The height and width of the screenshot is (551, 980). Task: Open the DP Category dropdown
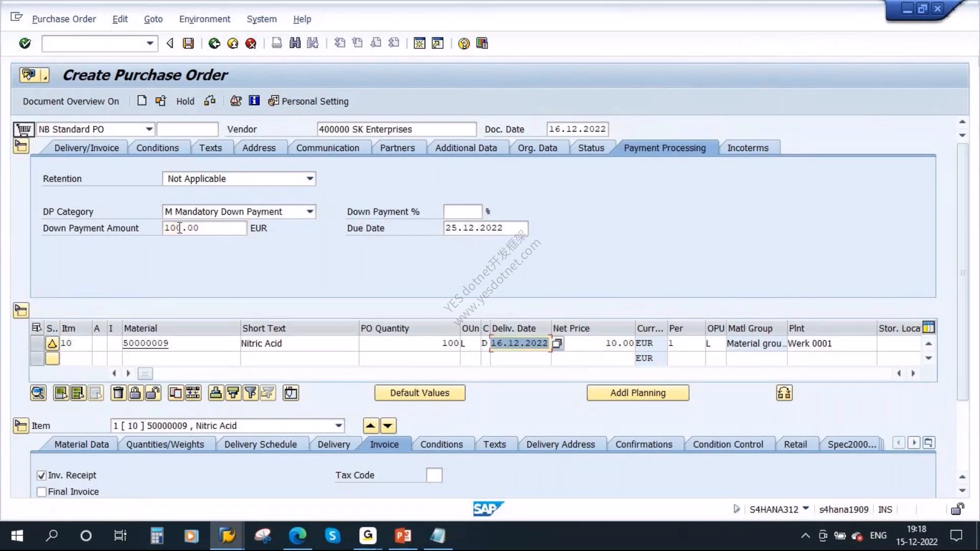click(x=310, y=212)
